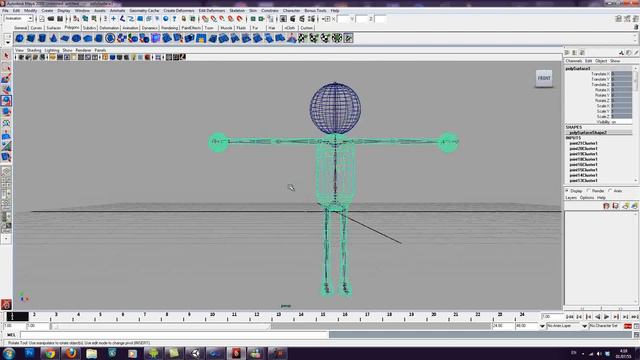Open the File menu

coord(5,11)
